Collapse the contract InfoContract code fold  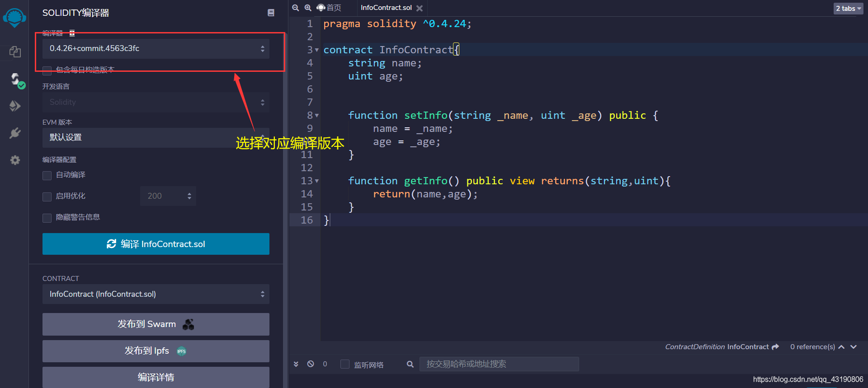[317, 50]
